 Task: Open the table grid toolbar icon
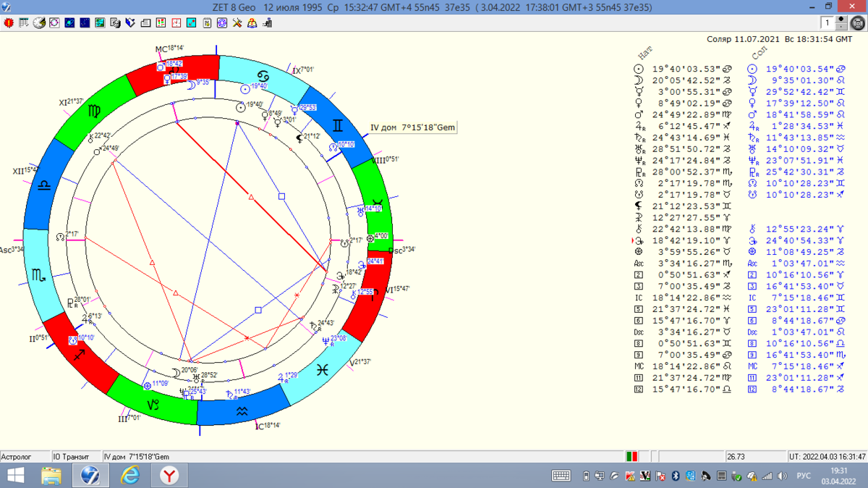(x=24, y=23)
